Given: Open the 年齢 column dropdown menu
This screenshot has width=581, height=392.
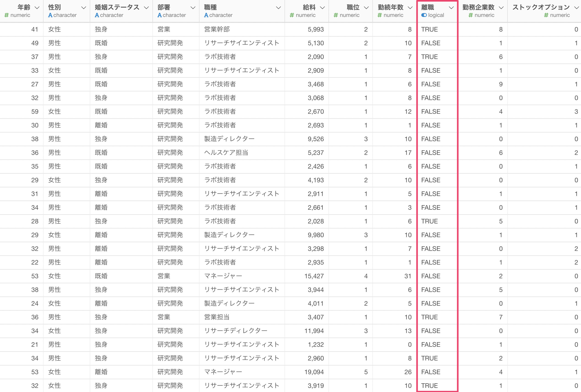Looking at the screenshot, I should point(37,8).
